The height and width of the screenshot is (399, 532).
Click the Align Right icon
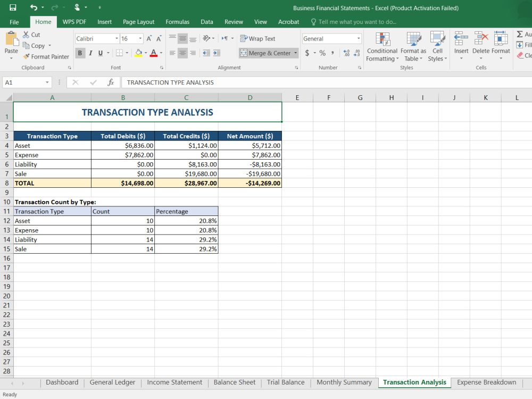coord(193,53)
